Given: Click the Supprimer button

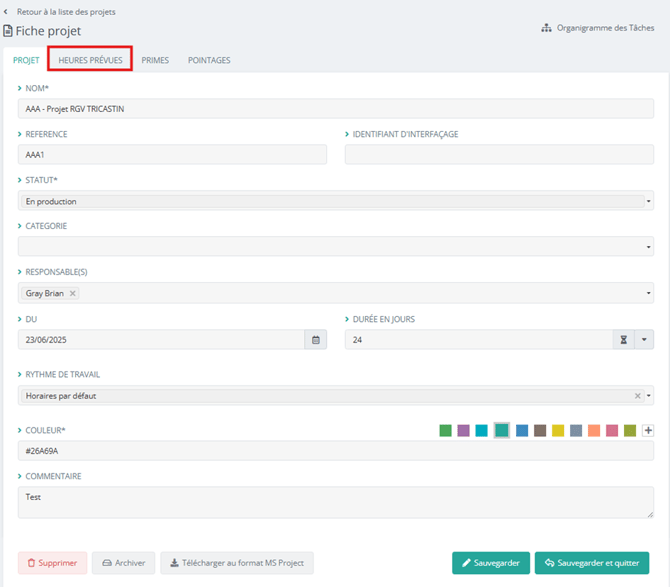Looking at the screenshot, I should [52, 563].
